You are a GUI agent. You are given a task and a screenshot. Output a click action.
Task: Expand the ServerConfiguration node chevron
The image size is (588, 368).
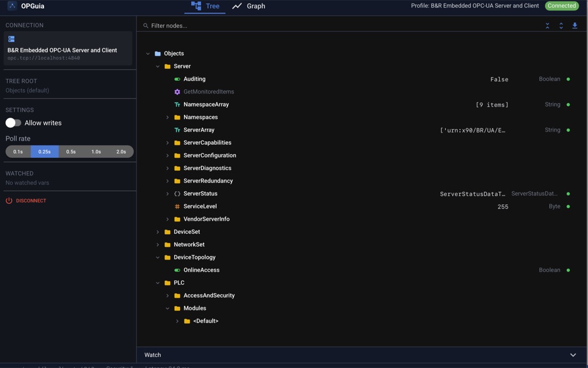(x=167, y=155)
